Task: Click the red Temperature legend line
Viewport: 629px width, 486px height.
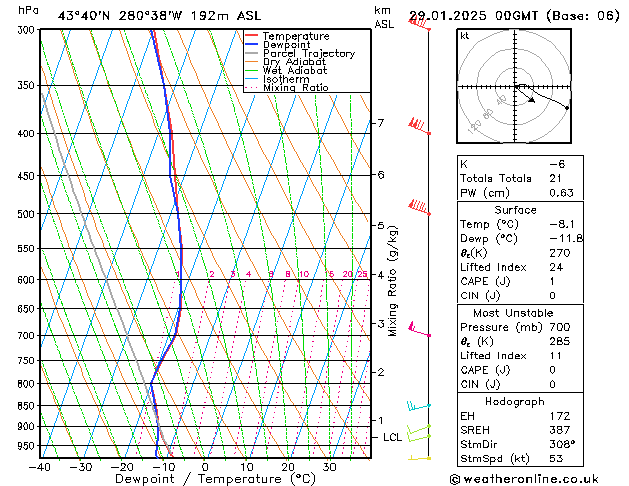Action: coord(253,36)
